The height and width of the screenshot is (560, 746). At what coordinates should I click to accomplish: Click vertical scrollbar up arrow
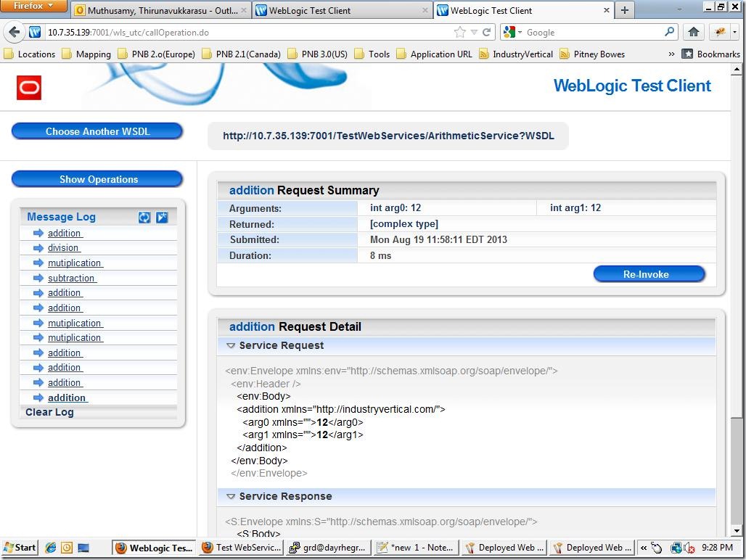737,70
